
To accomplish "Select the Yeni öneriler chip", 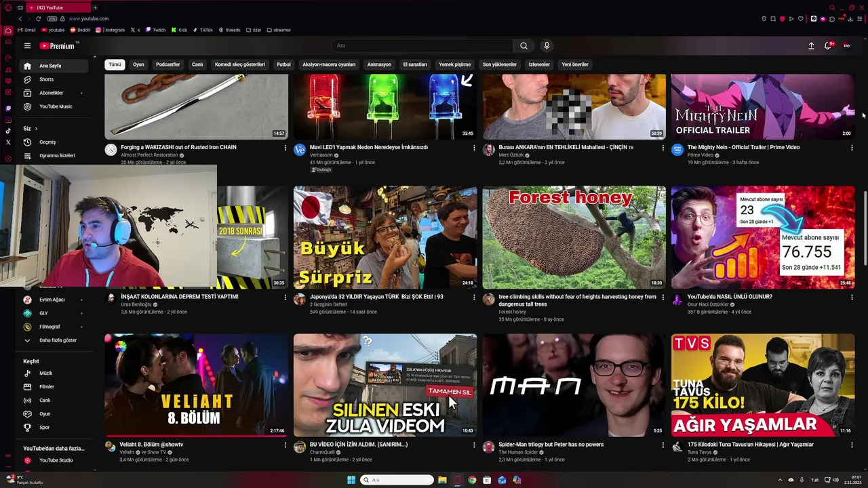I will tap(575, 64).
